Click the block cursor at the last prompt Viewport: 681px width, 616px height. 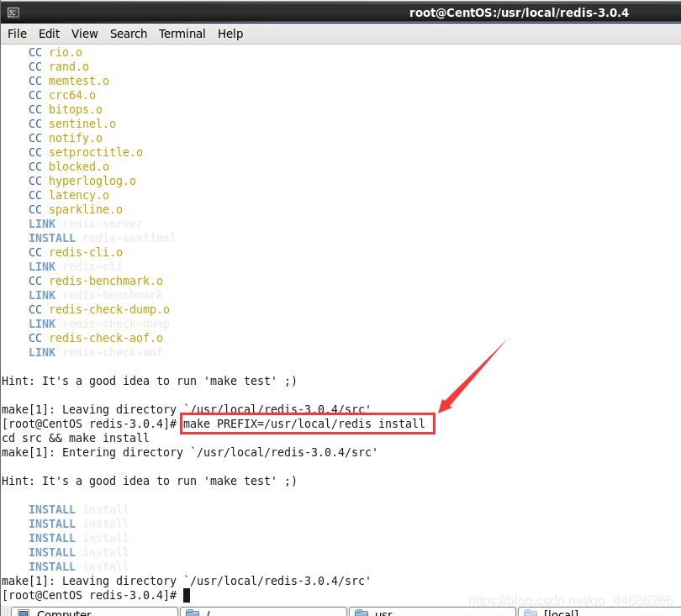tap(187, 596)
